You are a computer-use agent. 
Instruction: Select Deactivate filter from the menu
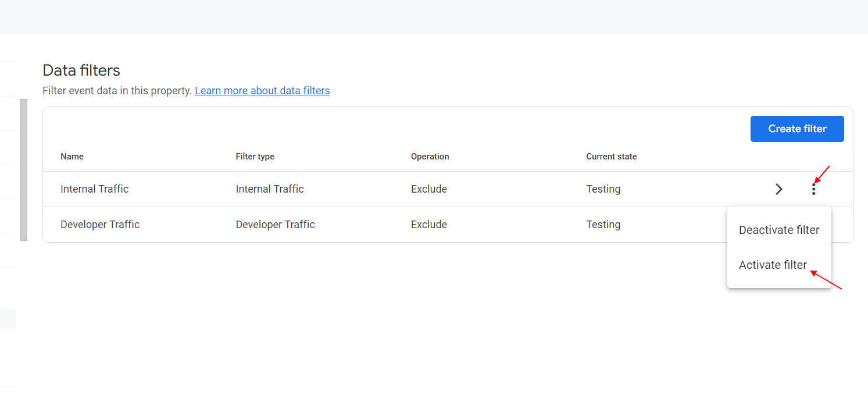tap(779, 230)
